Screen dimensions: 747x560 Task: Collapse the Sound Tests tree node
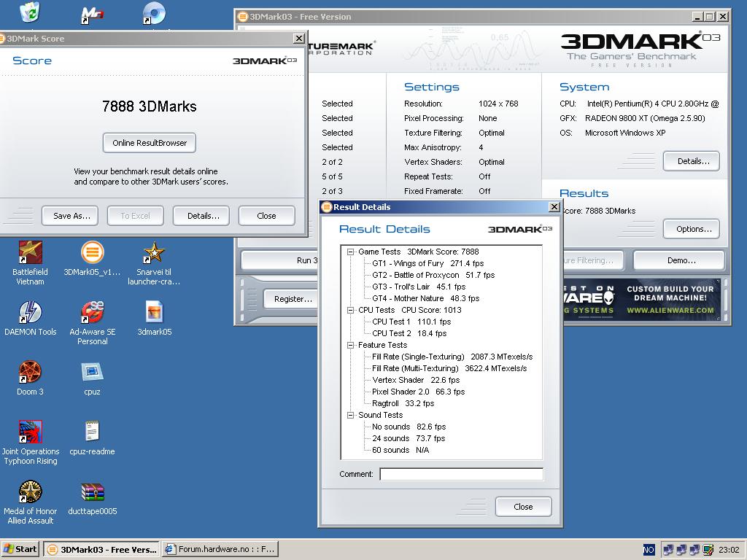point(351,415)
